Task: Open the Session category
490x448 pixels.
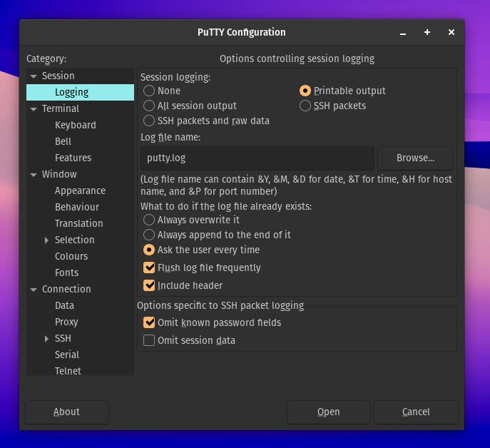Action: (58, 76)
